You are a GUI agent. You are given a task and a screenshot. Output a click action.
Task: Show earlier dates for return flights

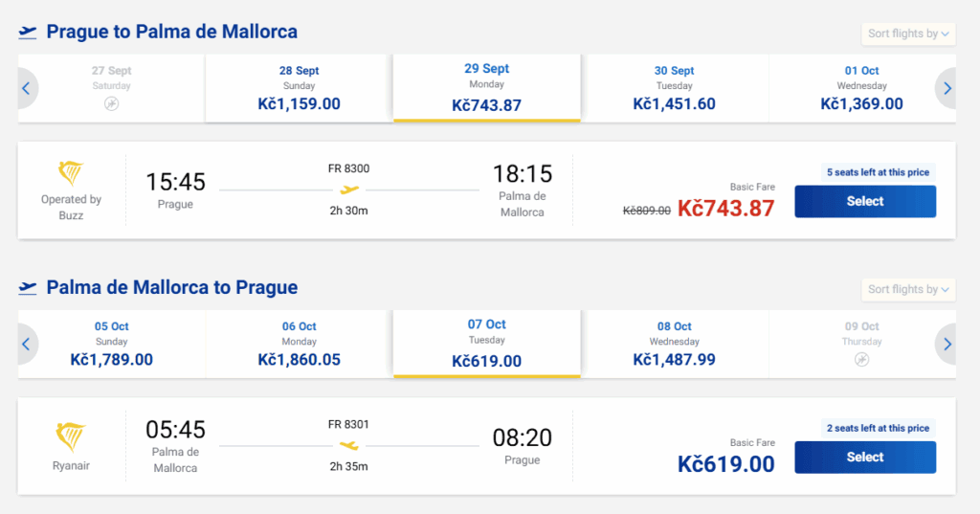[x=27, y=344]
